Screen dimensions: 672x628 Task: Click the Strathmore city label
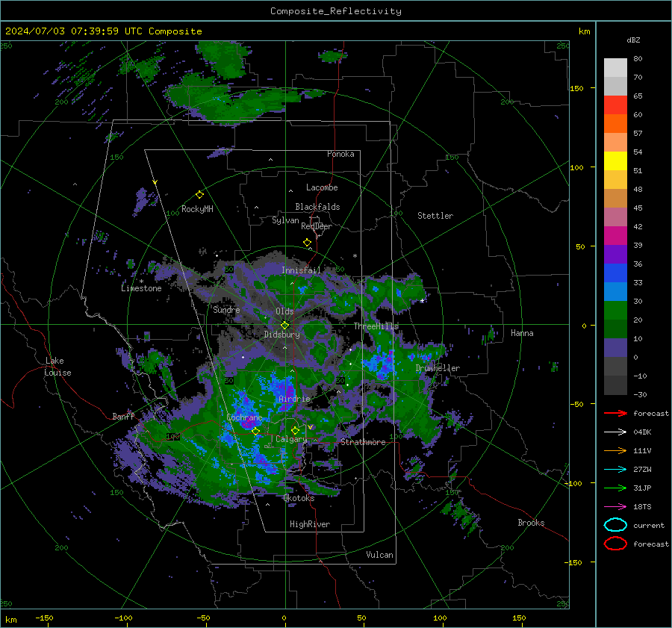[x=363, y=442]
